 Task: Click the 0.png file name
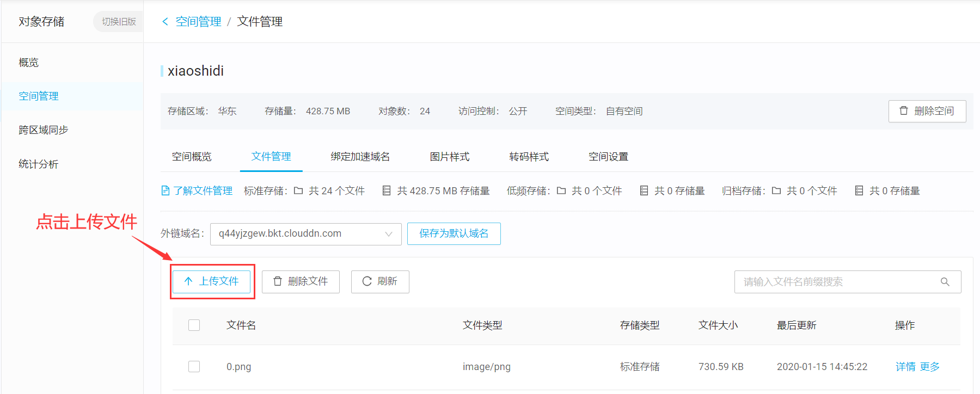point(239,367)
